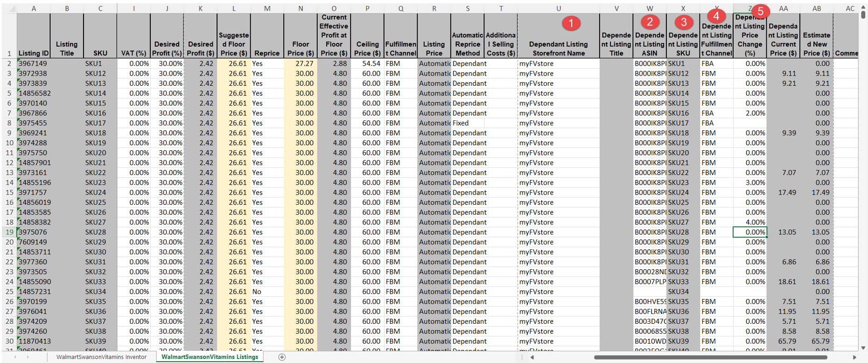This screenshot has height=363, width=868.
Task: Click the vertical scrollbar down arrow
Action: click(863, 348)
